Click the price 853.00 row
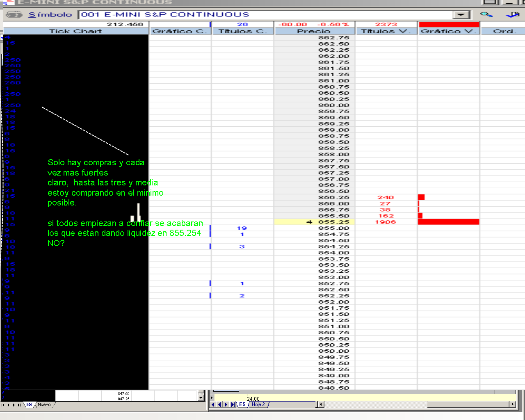 click(x=334, y=277)
